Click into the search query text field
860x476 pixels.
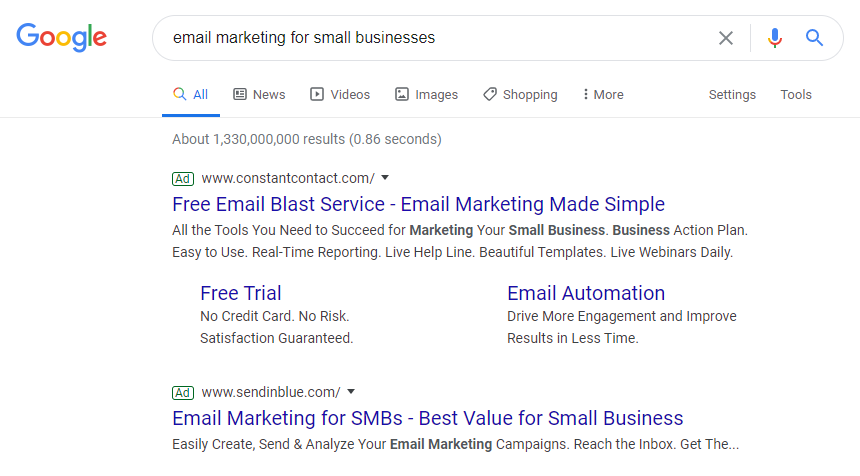click(x=430, y=38)
